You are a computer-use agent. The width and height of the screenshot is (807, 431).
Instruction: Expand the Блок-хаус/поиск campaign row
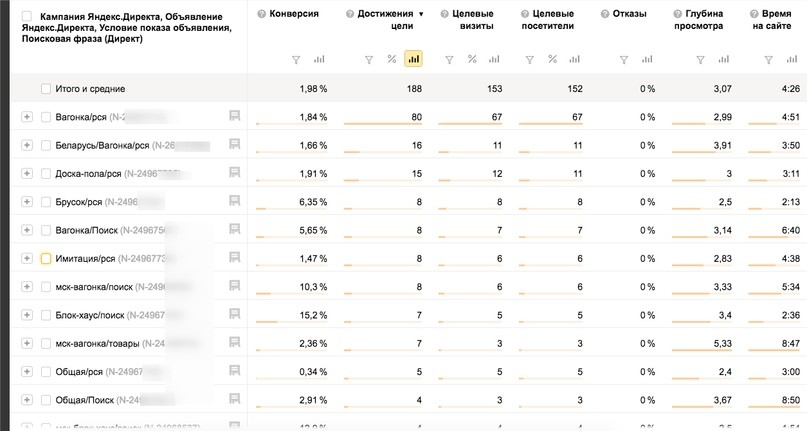[27, 315]
